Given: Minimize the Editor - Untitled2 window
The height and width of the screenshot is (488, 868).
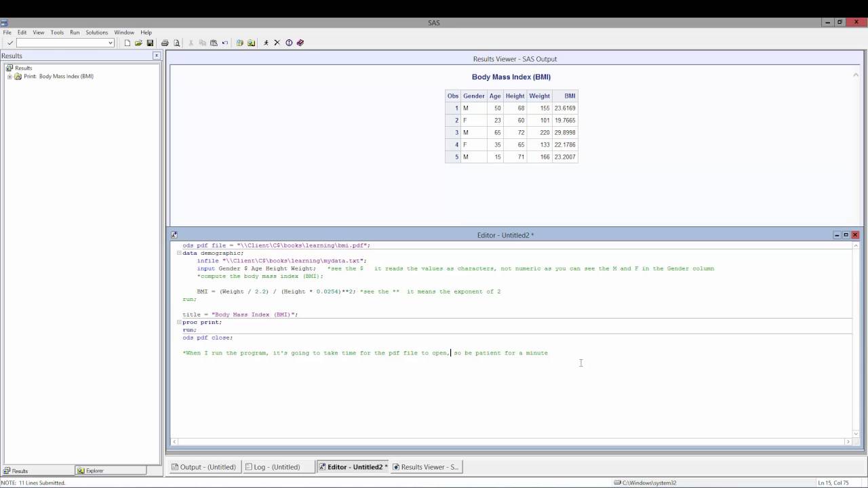Looking at the screenshot, I should pyautogui.click(x=837, y=235).
